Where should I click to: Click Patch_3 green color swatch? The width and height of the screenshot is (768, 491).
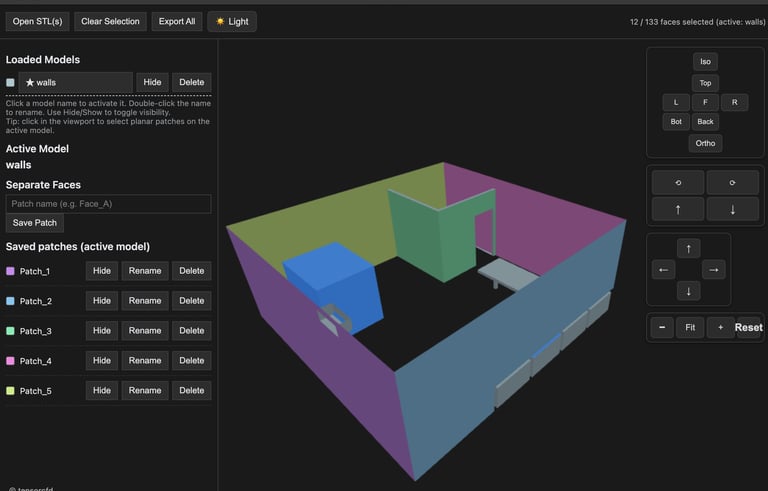10,331
